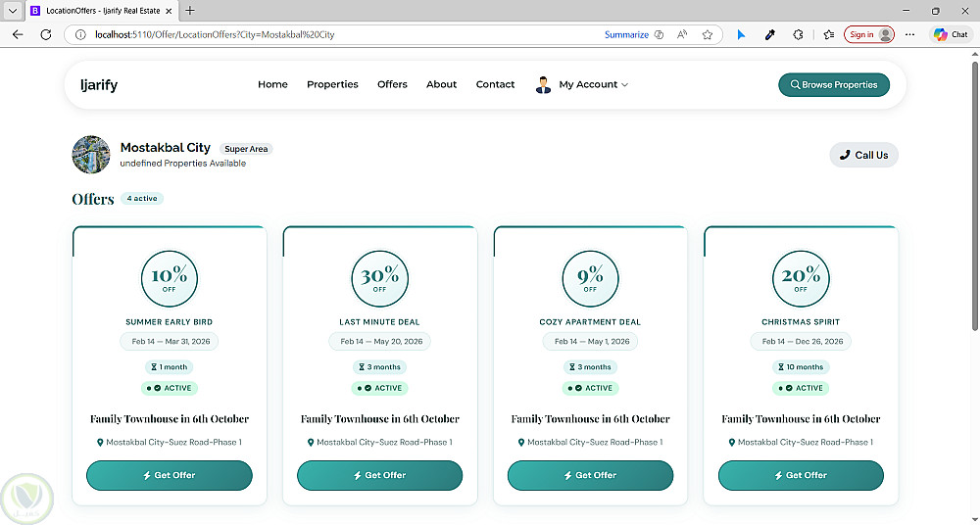Click the Browse Properties button
This screenshot has height=525, width=980.
(834, 85)
